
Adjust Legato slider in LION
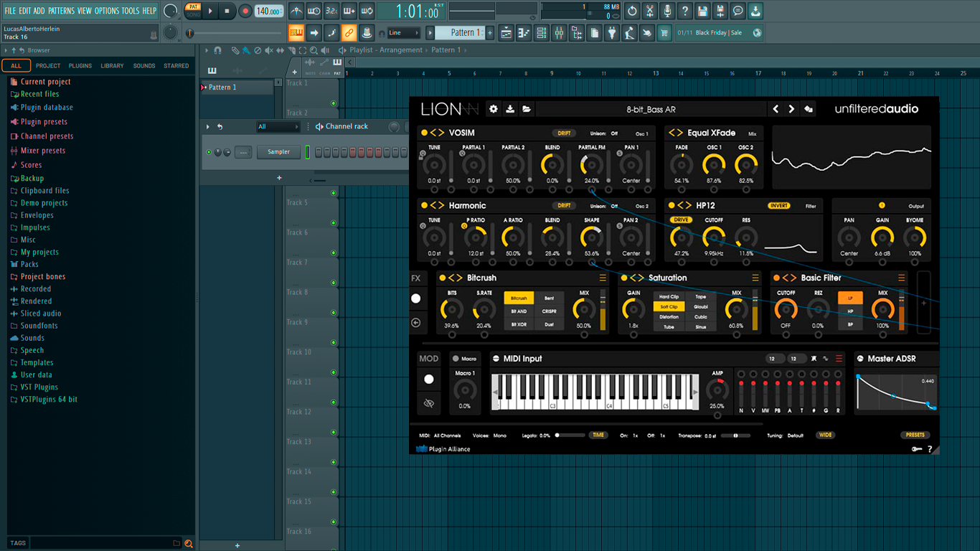coord(570,435)
